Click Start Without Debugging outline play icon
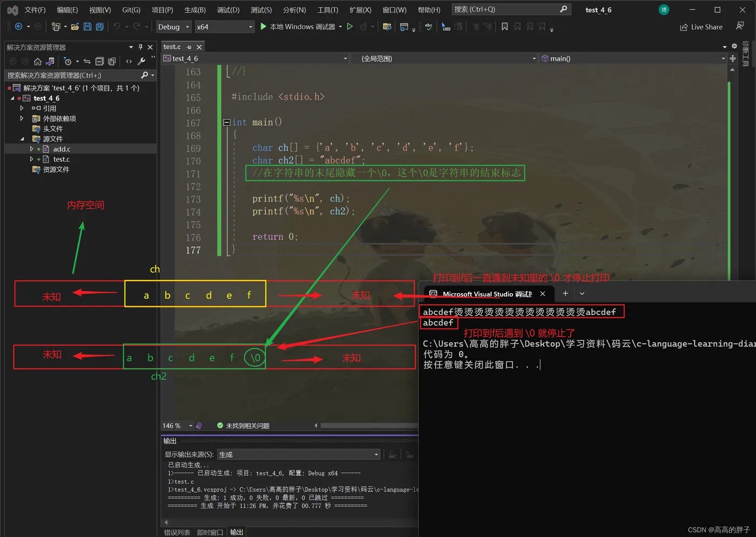This screenshot has width=756, height=537. [350, 26]
